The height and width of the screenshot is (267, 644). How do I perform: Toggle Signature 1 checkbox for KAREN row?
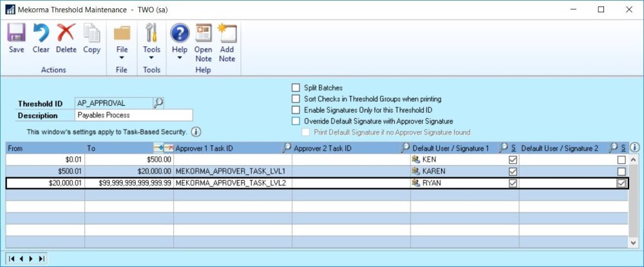click(x=513, y=172)
